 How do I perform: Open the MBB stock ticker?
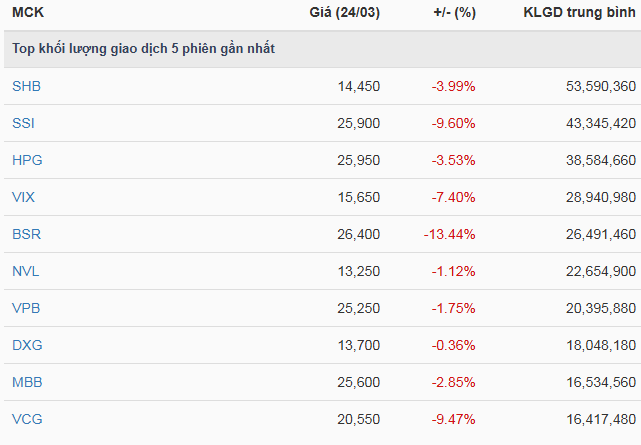coord(27,382)
